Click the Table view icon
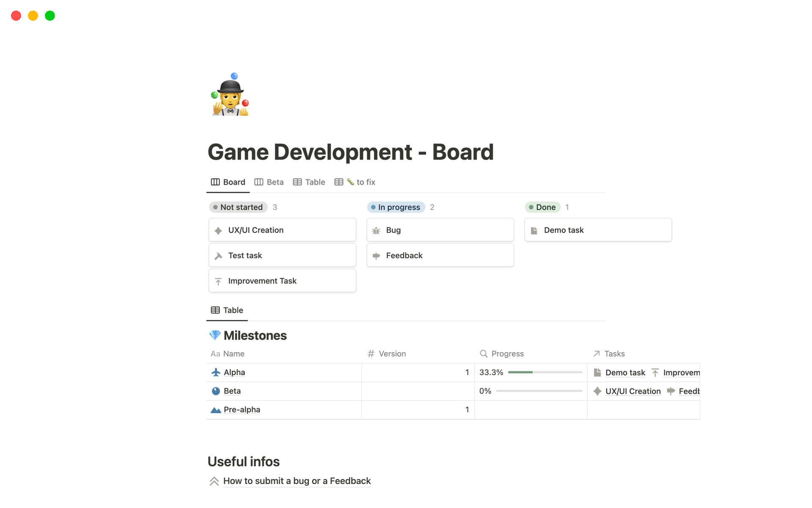 (298, 182)
